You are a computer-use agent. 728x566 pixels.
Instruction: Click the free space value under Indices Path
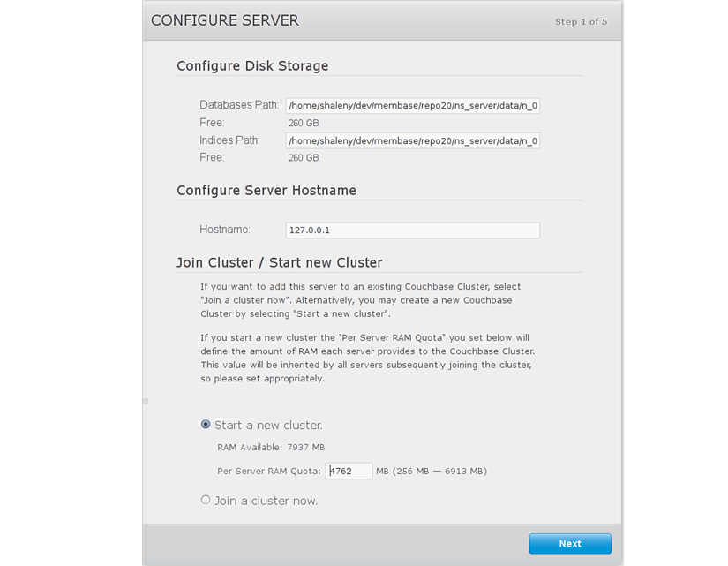tap(304, 158)
